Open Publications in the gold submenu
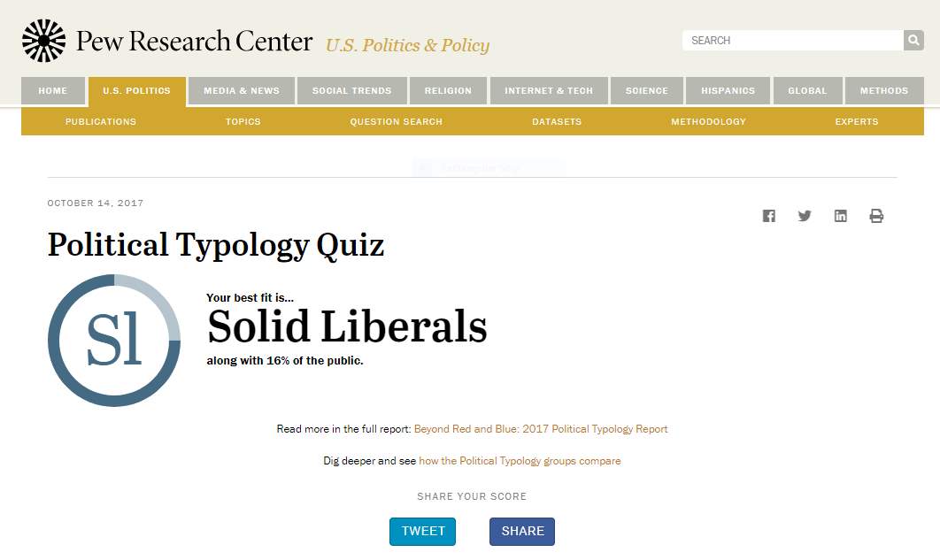The width and height of the screenshot is (940, 560). (101, 121)
